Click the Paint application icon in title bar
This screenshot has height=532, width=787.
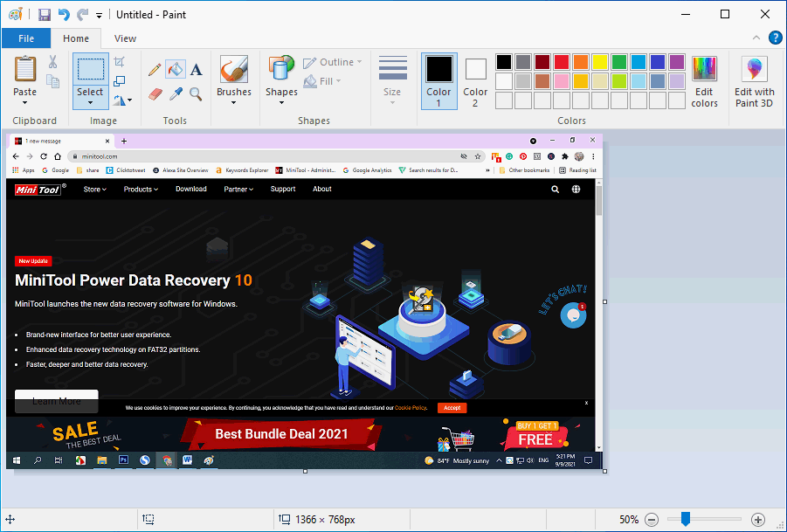point(16,15)
